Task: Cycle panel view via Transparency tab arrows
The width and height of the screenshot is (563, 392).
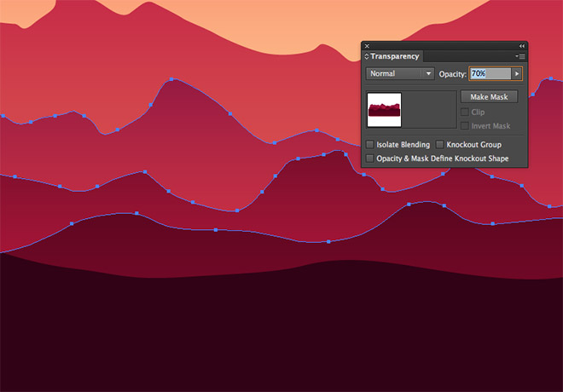Action: [x=367, y=56]
